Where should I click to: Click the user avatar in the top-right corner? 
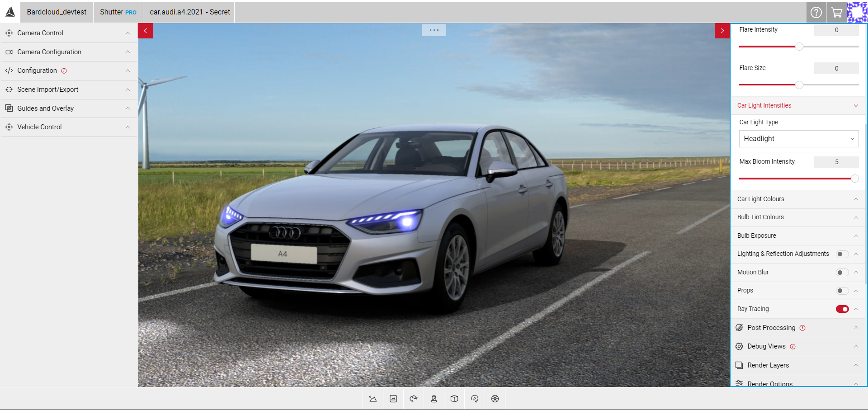click(857, 12)
